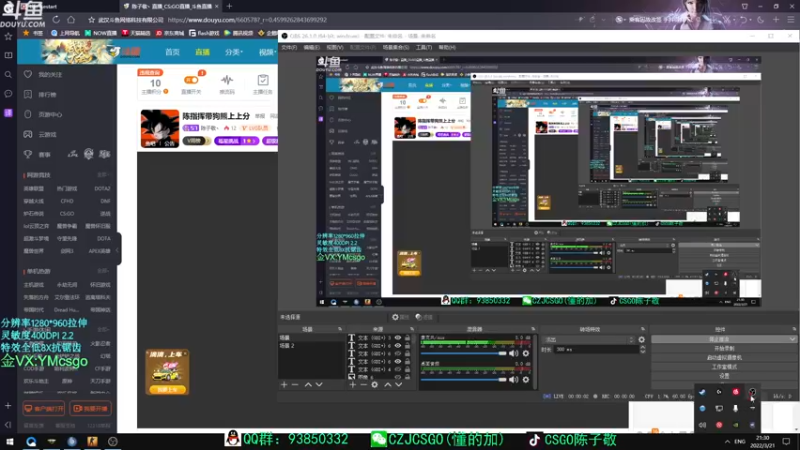Expand the 视频 navigation dropdown
Viewport: 800px width, 450px height.
point(268,52)
